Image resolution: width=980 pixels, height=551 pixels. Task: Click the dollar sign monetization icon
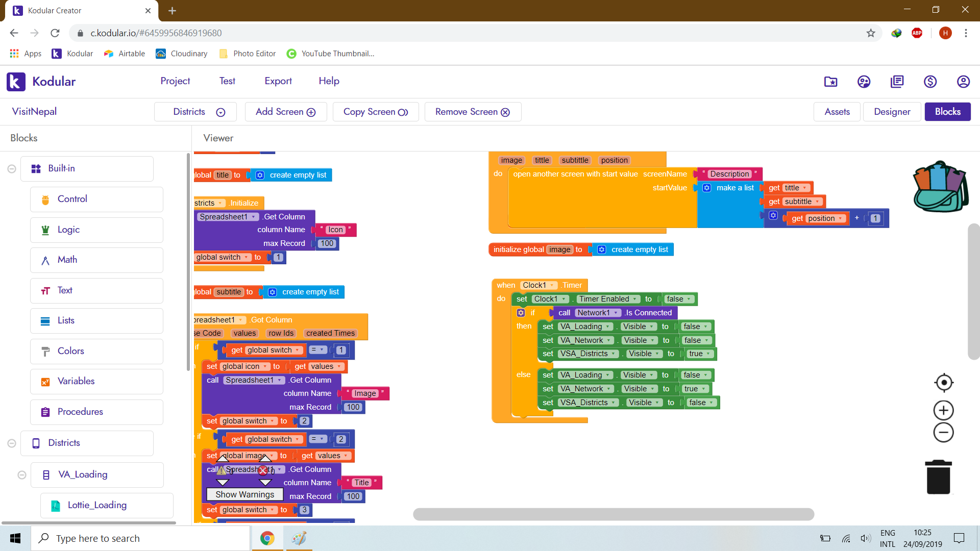click(930, 82)
